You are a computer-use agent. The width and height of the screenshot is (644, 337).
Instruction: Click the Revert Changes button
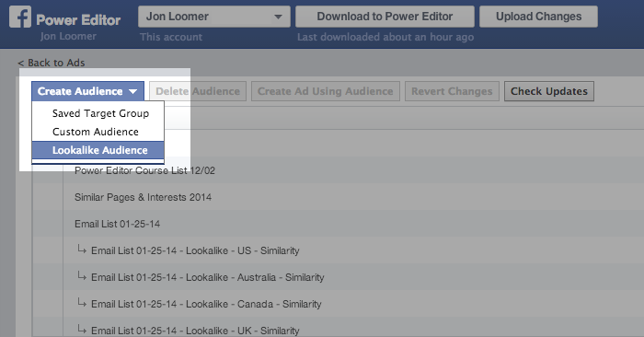click(x=452, y=91)
